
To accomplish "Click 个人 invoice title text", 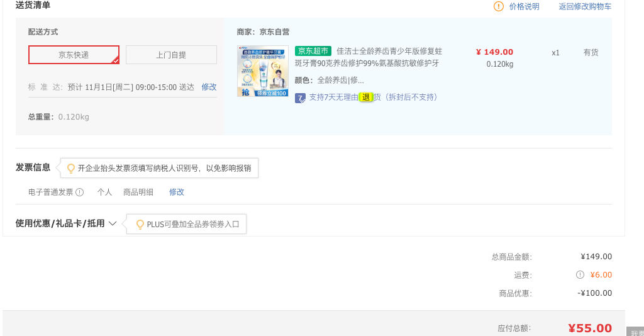I will click(105, 193).
